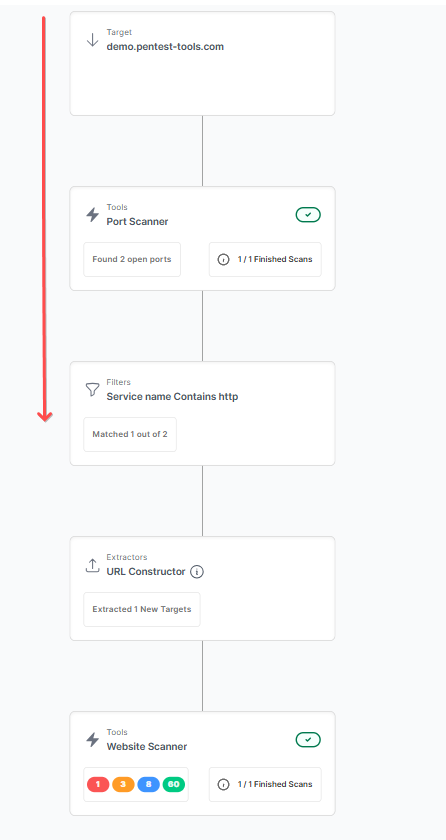Click the orange badge showing 3 findings
Image resolution: width=446 pixels, height=840 pixels.
(x=123, y=784)
